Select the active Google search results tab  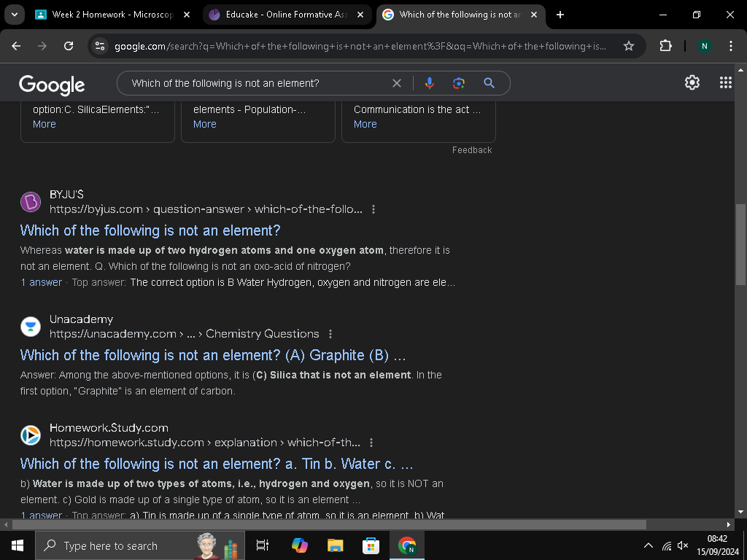point(460,15)
